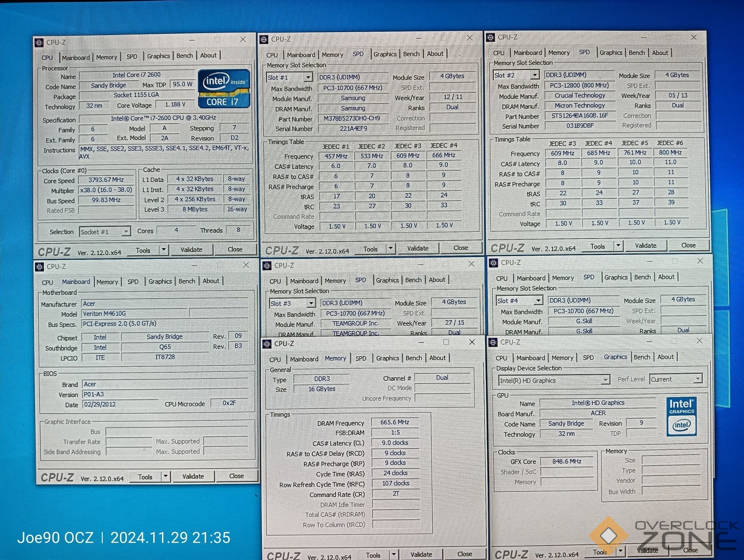Screen dimensions: 744x560
Task: Open the Slot #4 memory slot dropdown
Action: (x=538, y=301)
